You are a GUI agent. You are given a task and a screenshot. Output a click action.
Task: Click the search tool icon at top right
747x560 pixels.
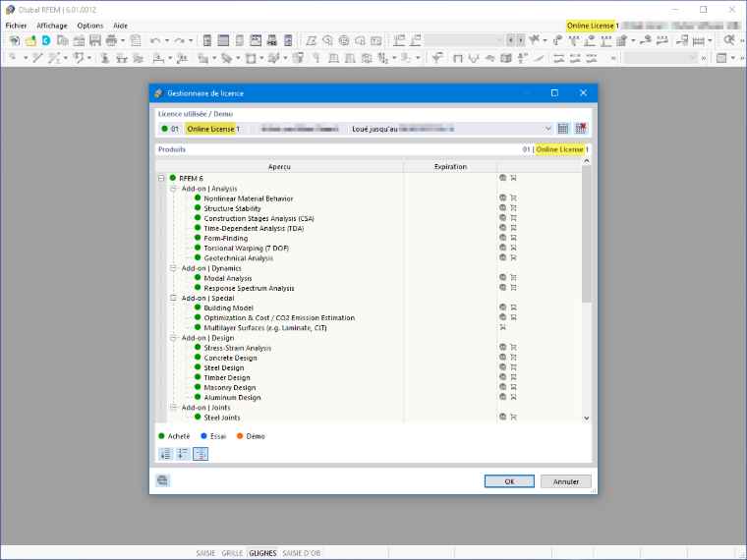tap(729, 40)
